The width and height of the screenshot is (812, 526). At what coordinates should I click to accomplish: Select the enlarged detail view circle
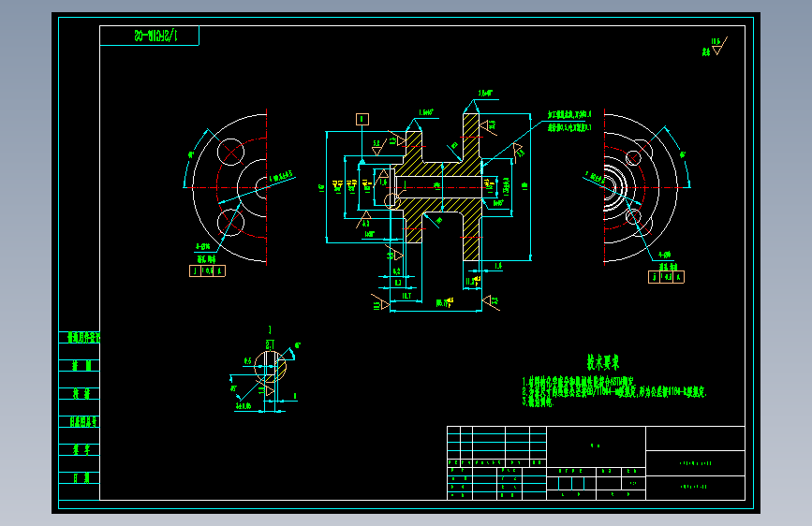270,367
